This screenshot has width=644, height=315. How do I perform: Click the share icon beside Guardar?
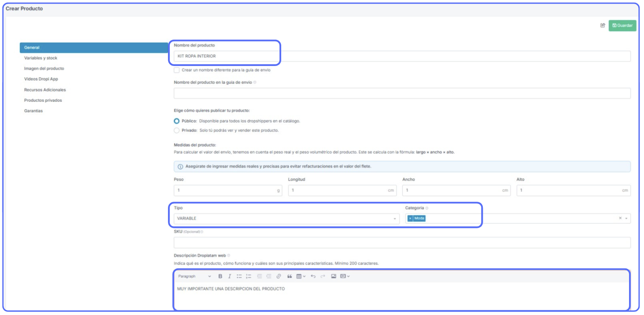click(x=603, y=26)
